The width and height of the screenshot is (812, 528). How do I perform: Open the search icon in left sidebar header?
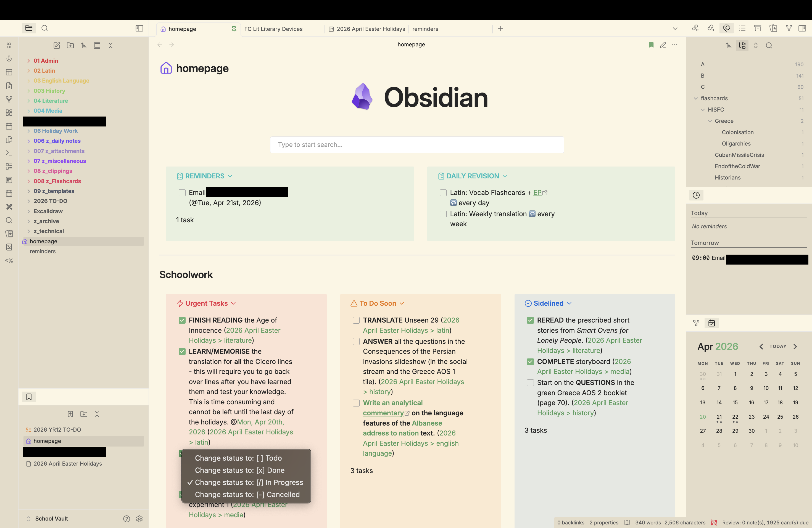coord(45,28)
